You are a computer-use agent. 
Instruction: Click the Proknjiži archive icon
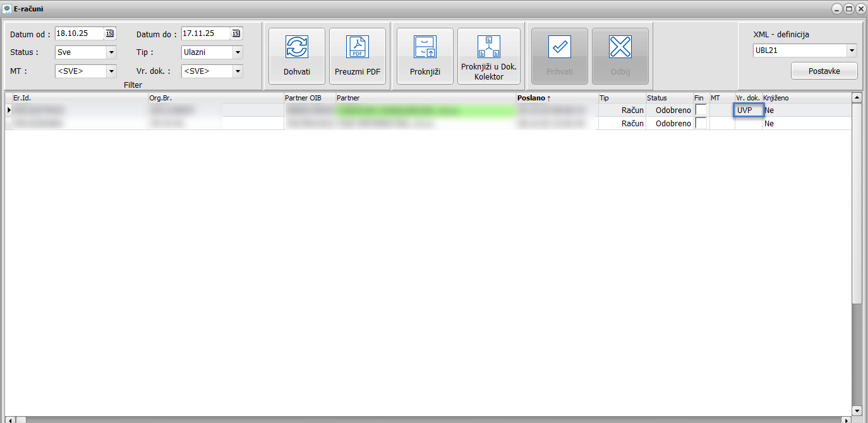pos(425,47)
